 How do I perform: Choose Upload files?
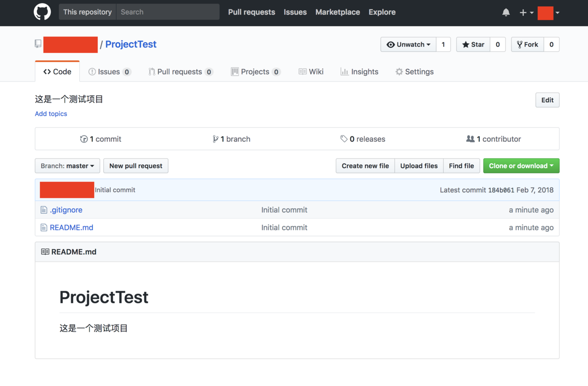tap(419, 166)
